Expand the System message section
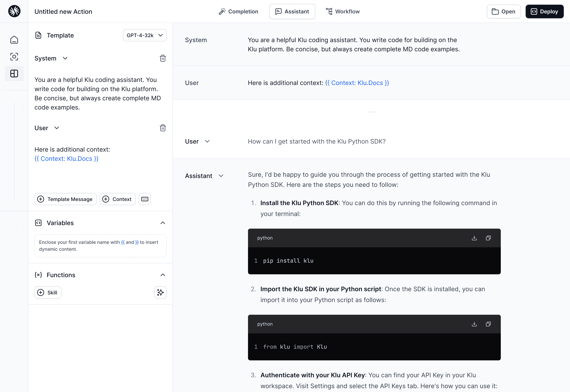570x392 pixels. coord(64,58)
